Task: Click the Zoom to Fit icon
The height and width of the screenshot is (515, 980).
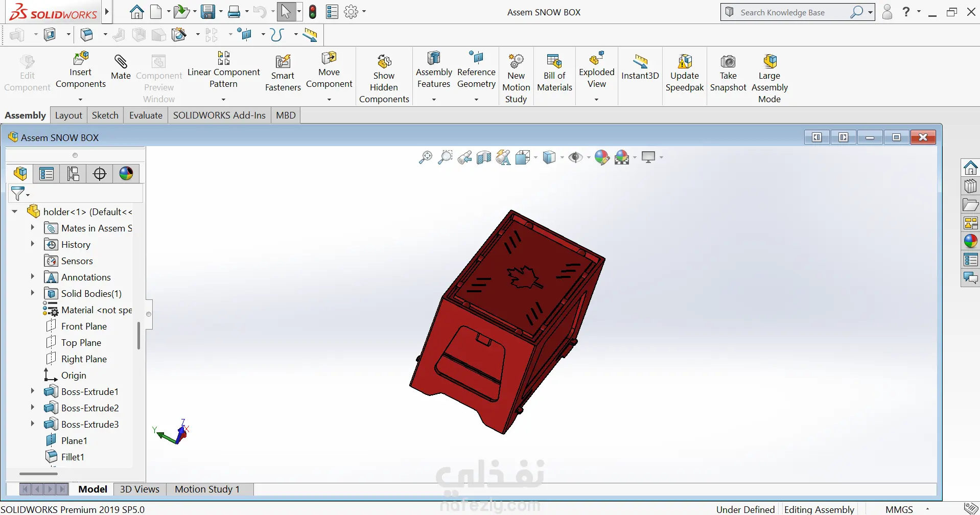Action: tap(425, 157)
